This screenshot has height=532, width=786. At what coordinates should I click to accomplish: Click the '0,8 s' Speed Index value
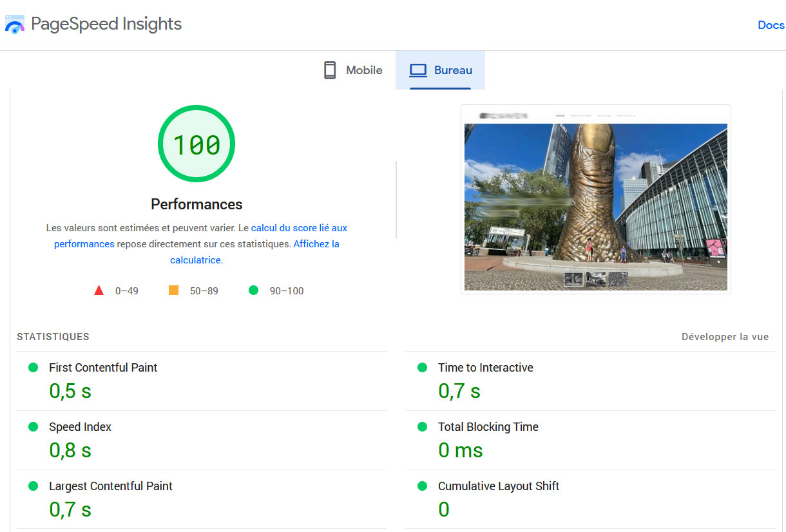point(70,450)
